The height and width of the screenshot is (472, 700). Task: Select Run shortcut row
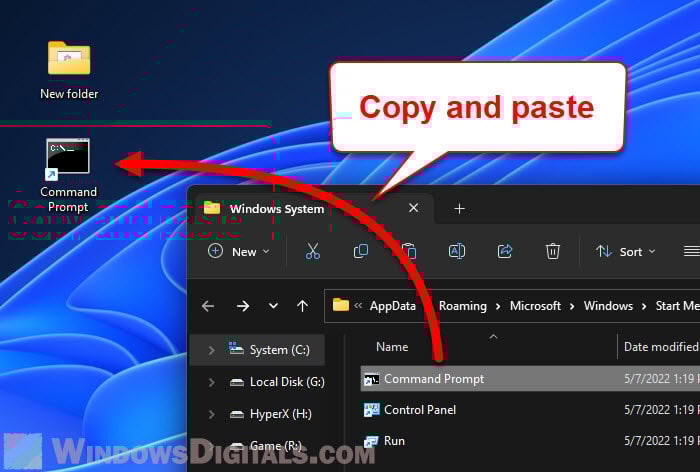pos(530,441)
